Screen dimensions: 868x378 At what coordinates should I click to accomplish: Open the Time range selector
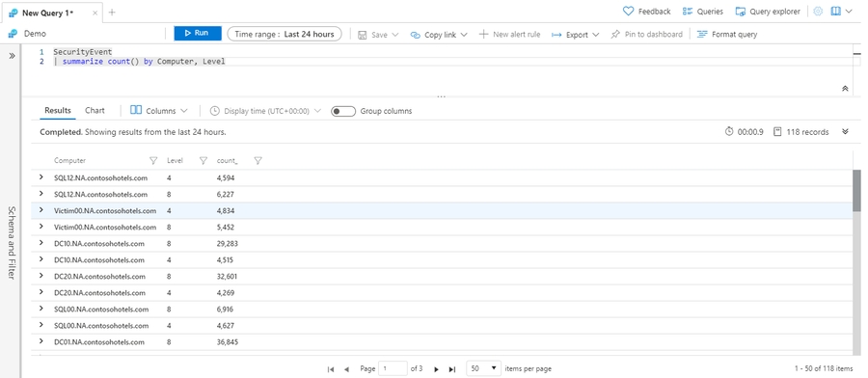[x=285, y=34]
